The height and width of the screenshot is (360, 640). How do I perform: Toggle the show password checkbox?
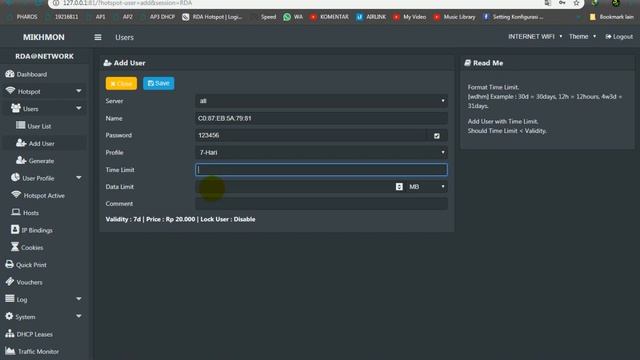[437, 136]
